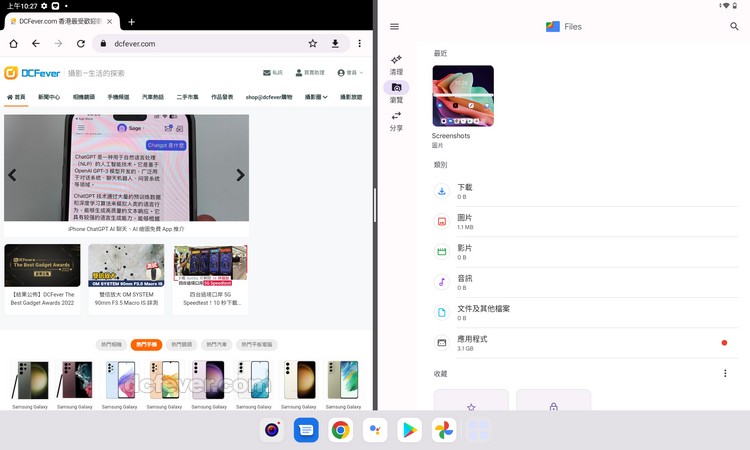
Task: Select the 熱門汽車 pill tab
Action: point(217,344)
